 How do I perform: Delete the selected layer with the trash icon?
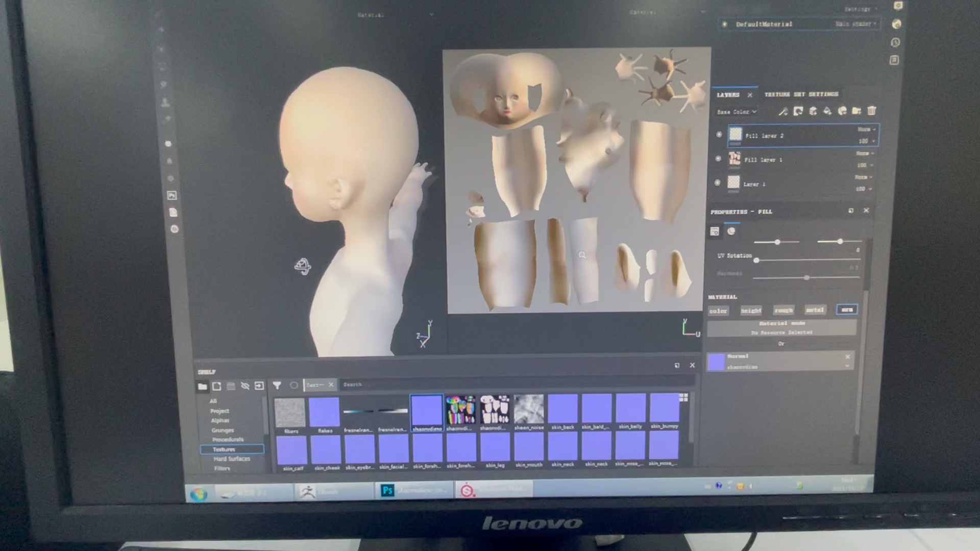(872, 110)
